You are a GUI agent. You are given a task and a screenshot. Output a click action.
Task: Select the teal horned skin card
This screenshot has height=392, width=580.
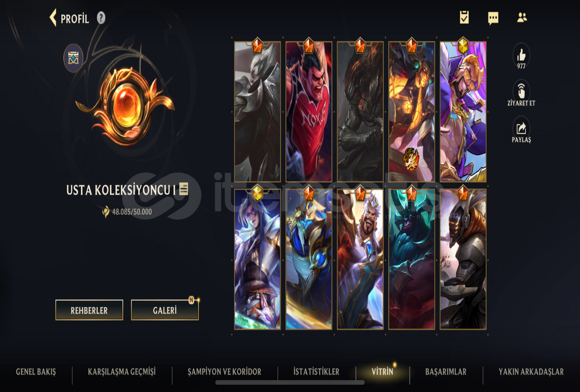click(412, 259)
